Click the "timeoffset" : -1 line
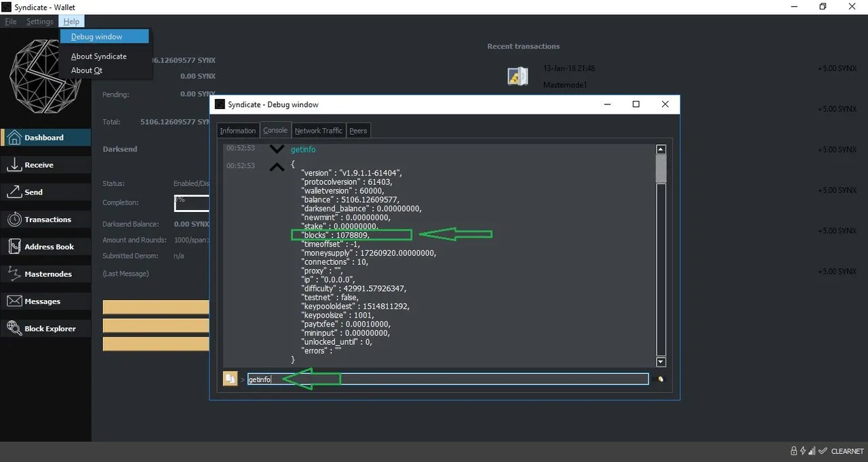Viewport: 868px width, 462px height. tap(330, 244)
